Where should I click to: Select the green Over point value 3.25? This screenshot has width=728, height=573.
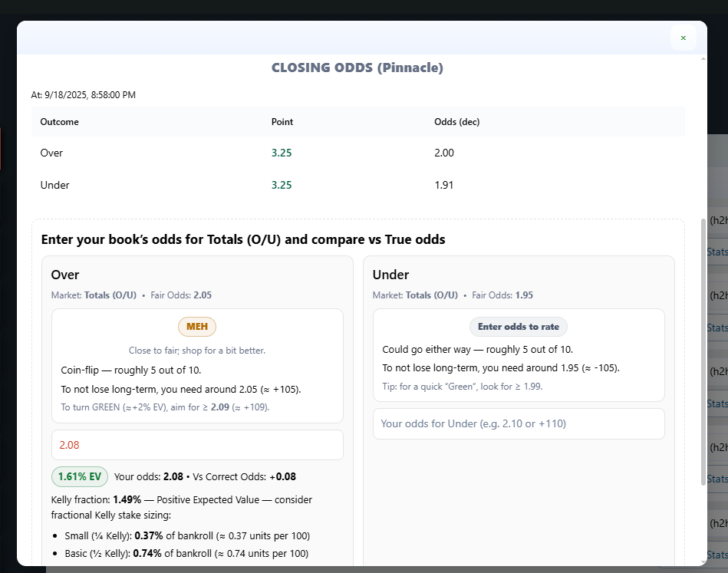pos(282,153)
